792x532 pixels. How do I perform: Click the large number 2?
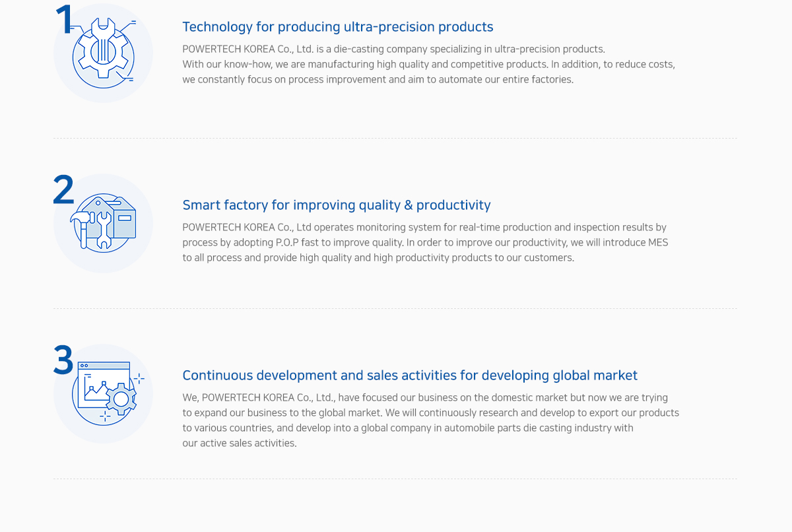[63, 190]
